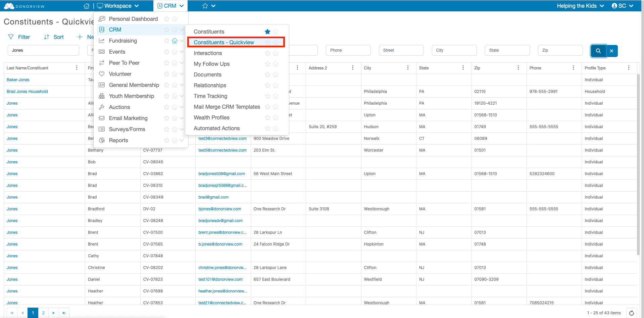Open the City column options menu
The image size is (644, 318).
[408, 68]
